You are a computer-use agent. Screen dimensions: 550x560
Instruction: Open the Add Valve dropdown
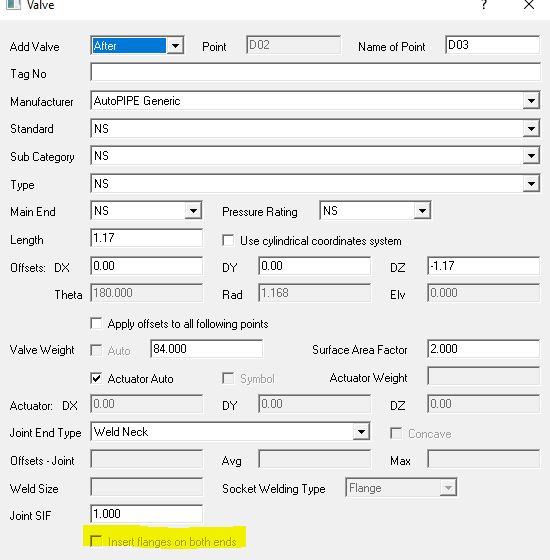point(175,46)
